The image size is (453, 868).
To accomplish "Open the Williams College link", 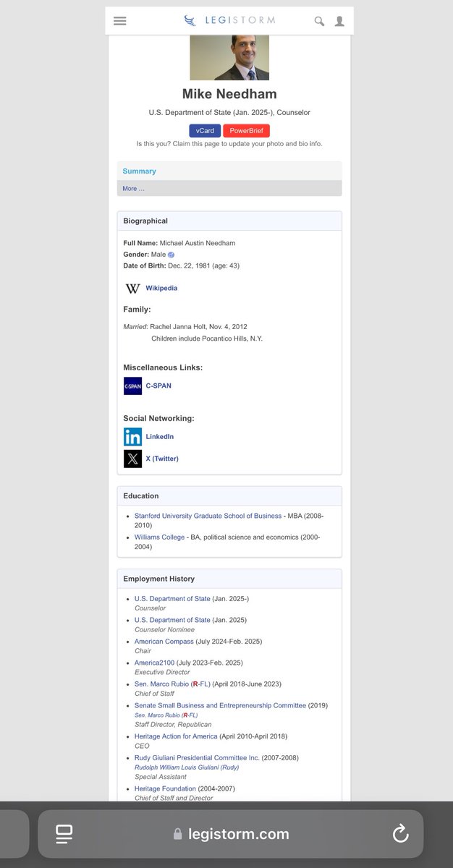I will pos(159,537).
